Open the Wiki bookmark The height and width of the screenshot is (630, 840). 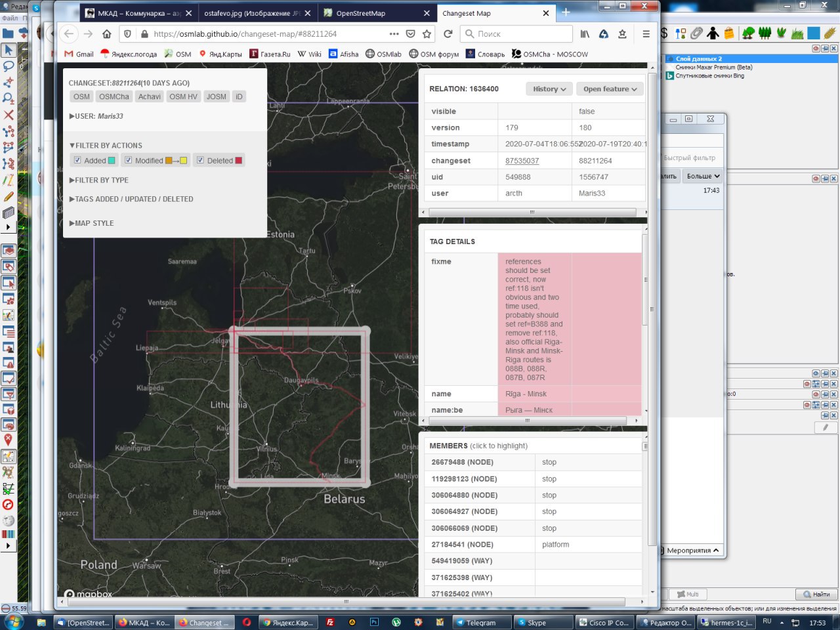[309, 54]
